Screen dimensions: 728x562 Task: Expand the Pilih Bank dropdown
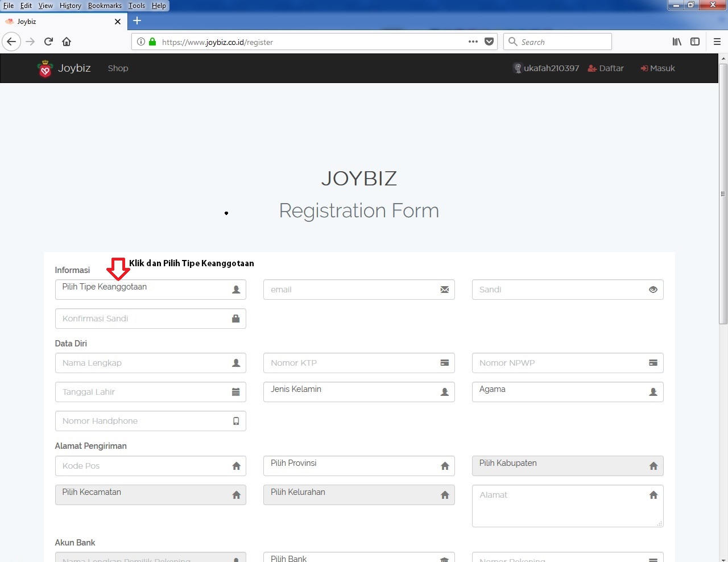coord(359,557)
